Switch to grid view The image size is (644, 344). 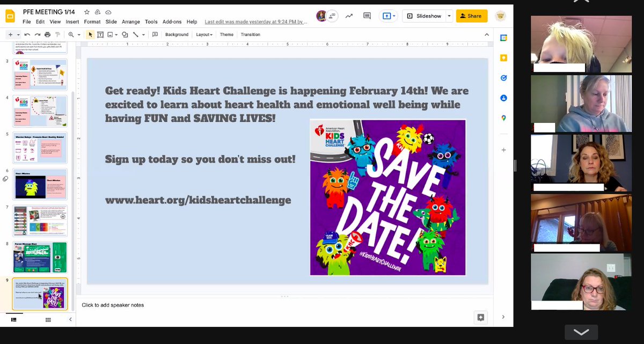click(x=48, y=320)
